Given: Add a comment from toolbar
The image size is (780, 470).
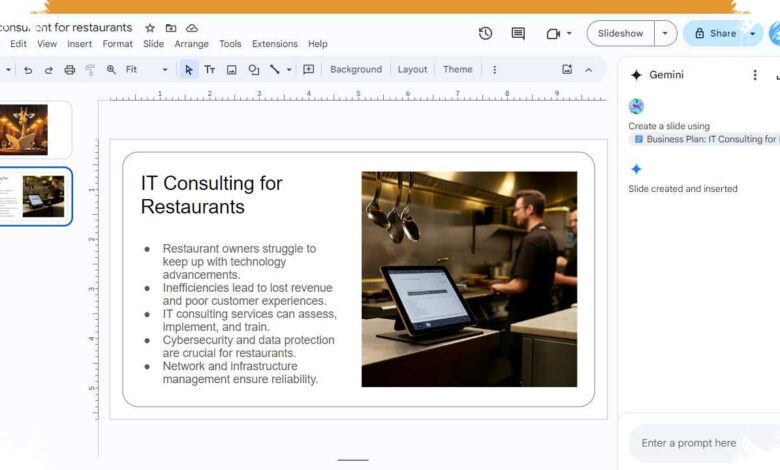Looking at the screenshot, I should pyautogui.click(x=308, y=70).
